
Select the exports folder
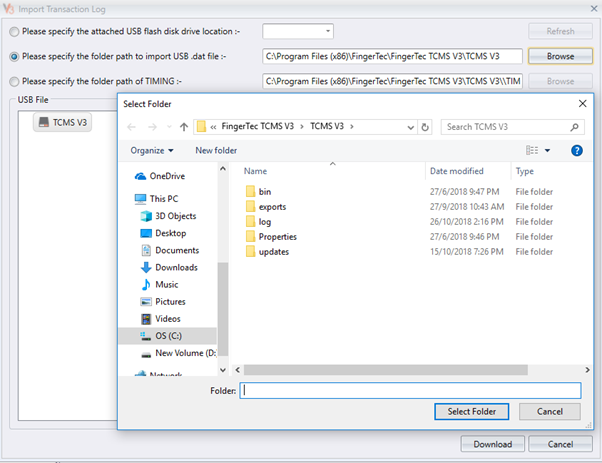click(x=266, y=207)
